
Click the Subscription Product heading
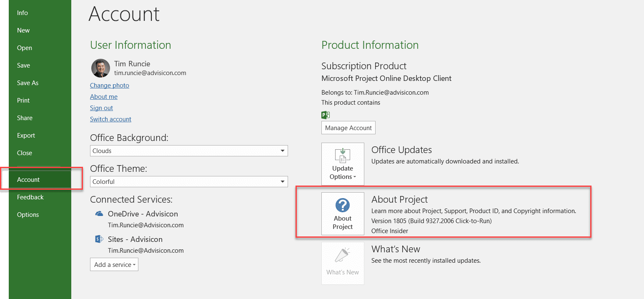(364, 66)
